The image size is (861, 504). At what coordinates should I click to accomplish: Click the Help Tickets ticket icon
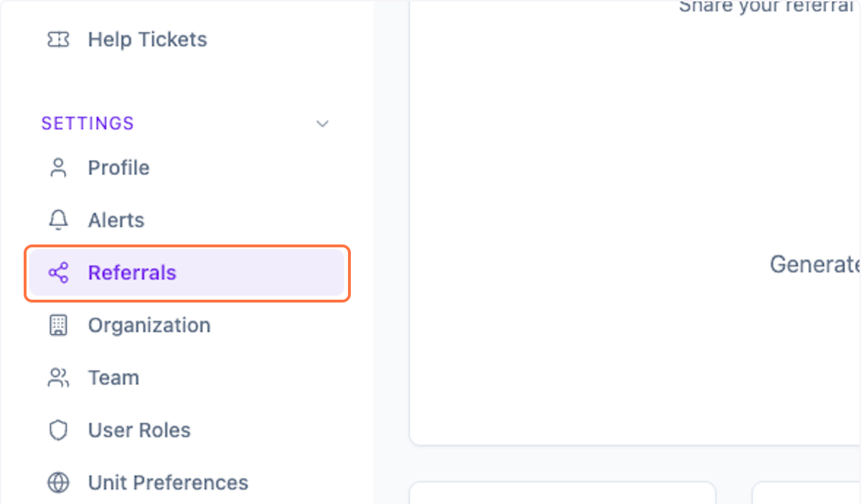58,39
